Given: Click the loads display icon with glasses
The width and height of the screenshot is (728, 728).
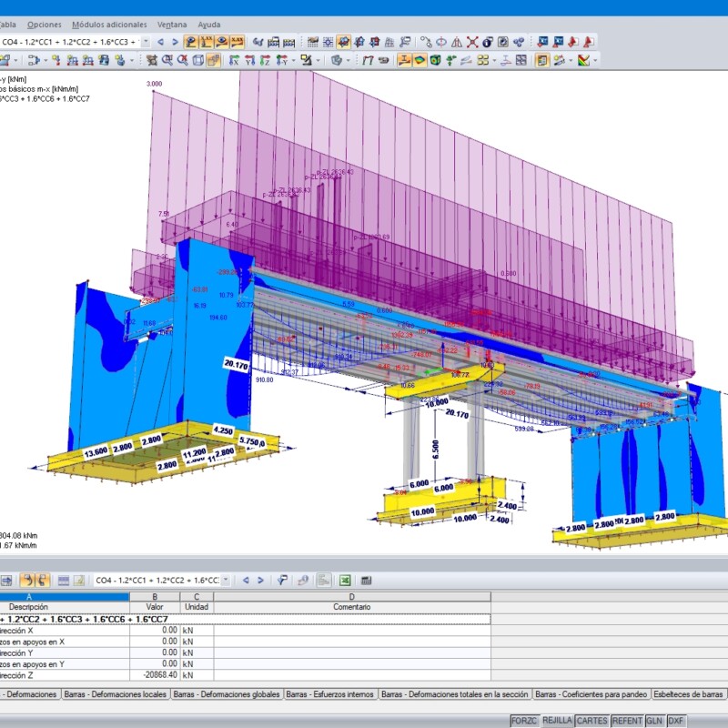Looking at the screenshot, I should (258, 42).
